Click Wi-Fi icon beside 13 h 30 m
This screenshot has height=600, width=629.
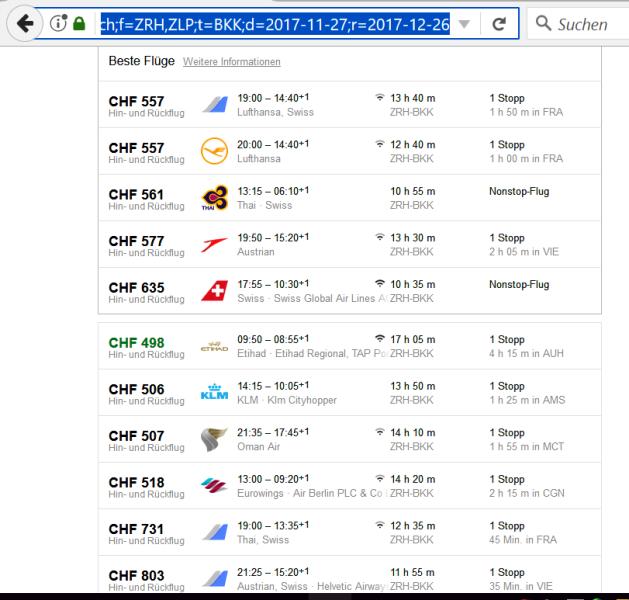[379, 237]
